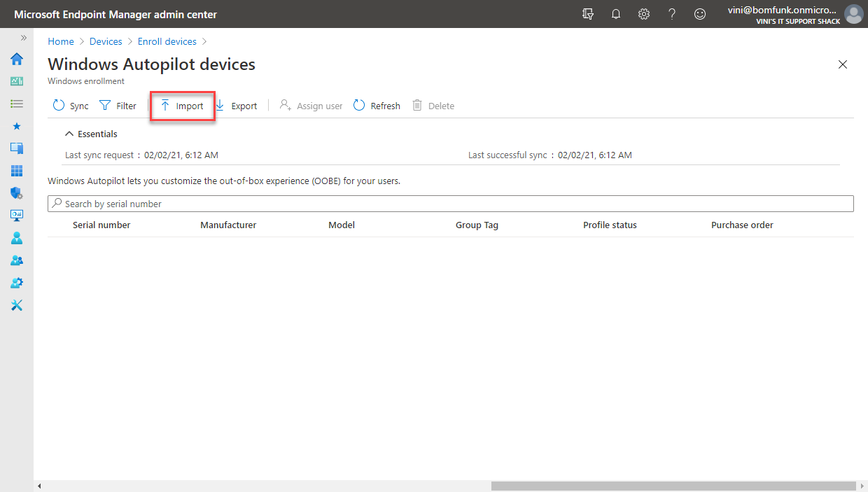868x492 pixels.
Task: Open Devices icon in the sidebar
Action: [17, 148]
